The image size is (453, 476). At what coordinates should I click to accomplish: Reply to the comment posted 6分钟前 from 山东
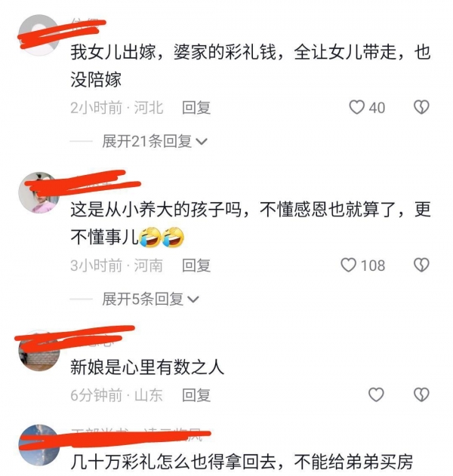click(196, 395)
